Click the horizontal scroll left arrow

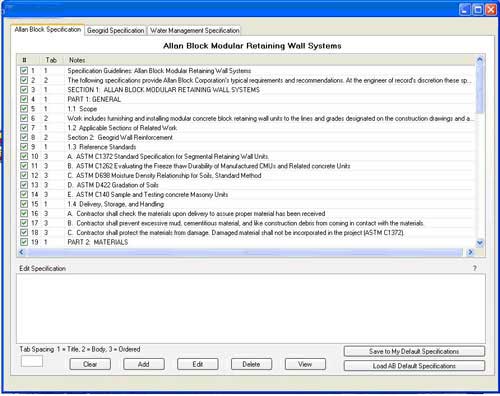21,252
